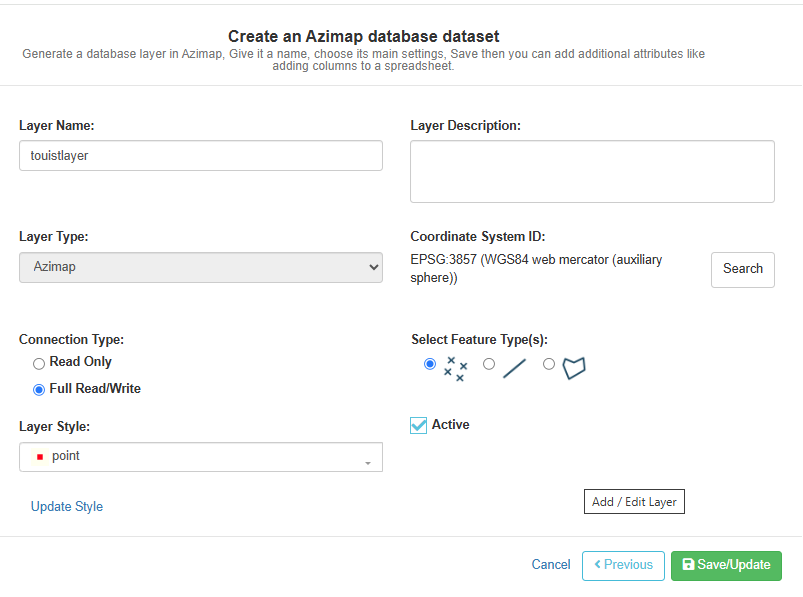The image size is (803, 597).
Task: Select the Full Read/Write radio button
Action: pyautogui.click(x=39, y=390)
